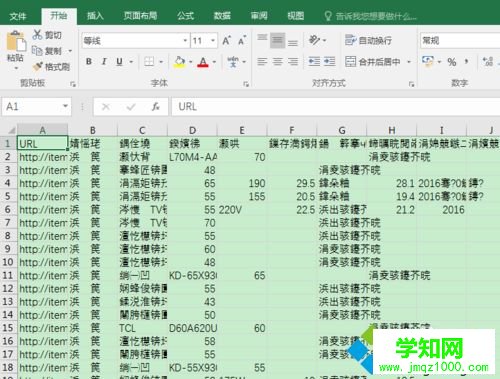Open Alignment group dialog launcher

[412, 84]
